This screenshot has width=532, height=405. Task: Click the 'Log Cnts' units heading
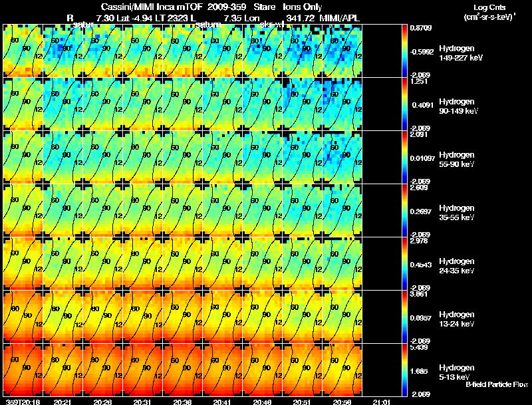[489, 7]
